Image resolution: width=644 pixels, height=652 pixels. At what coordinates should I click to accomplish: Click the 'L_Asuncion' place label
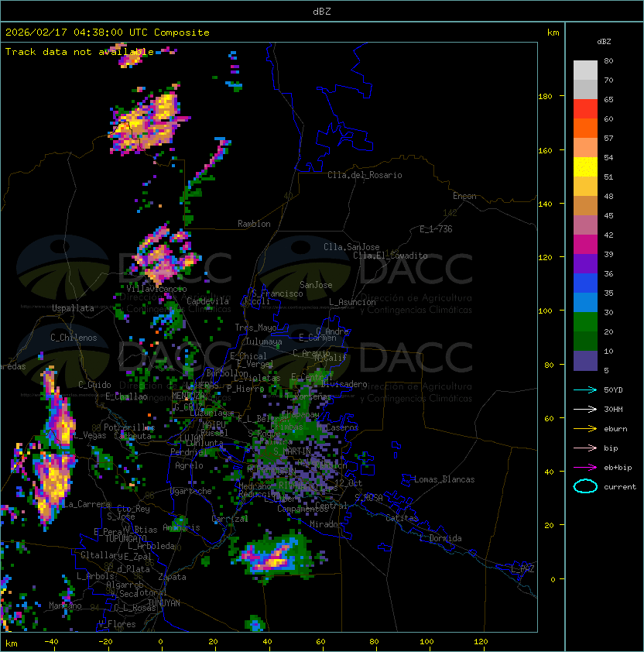[x=352, y=302]
